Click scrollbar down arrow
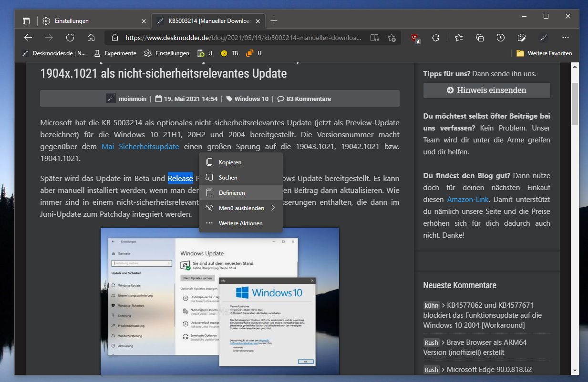The image size is (588, 382). (x=575, y=371)
